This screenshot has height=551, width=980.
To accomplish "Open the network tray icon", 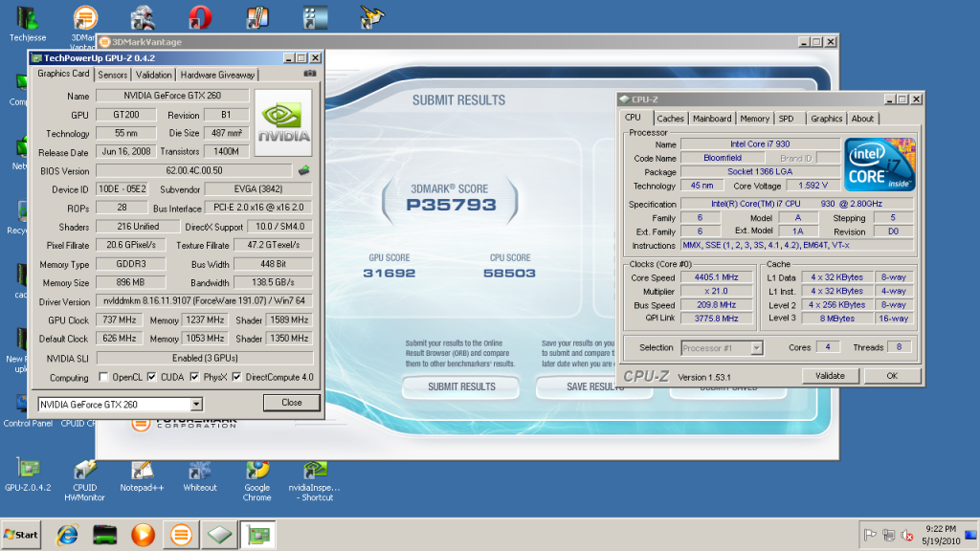I will point(888,535).
